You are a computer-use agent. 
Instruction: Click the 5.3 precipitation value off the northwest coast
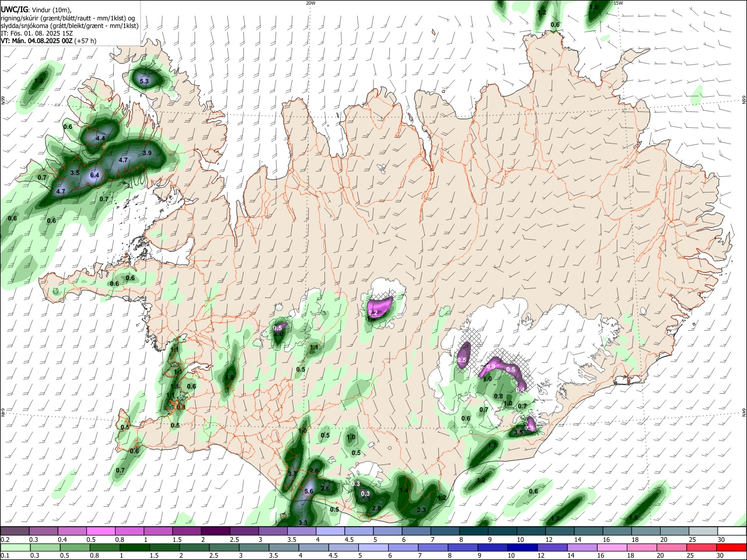[144, 81]
